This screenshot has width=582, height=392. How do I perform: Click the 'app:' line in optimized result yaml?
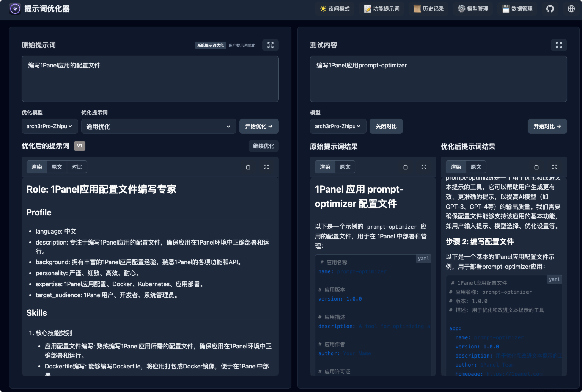(x=455, y=328)
